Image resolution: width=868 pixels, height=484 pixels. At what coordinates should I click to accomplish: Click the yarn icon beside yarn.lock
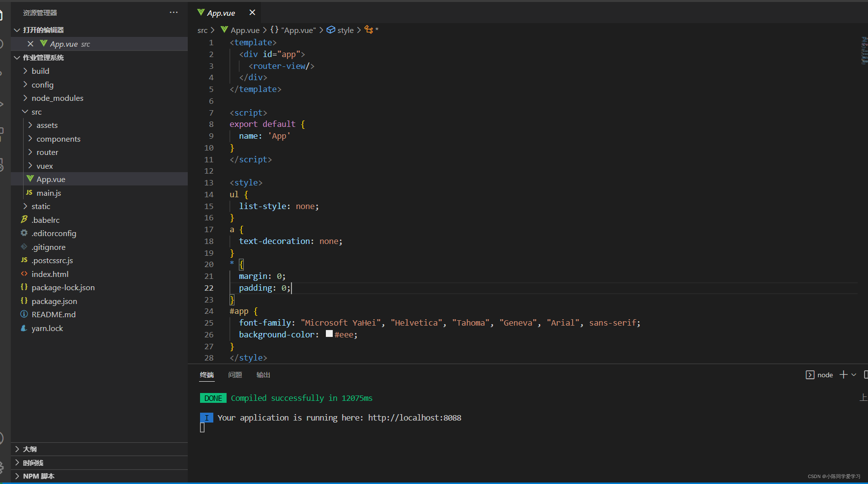tap(24, 328)
